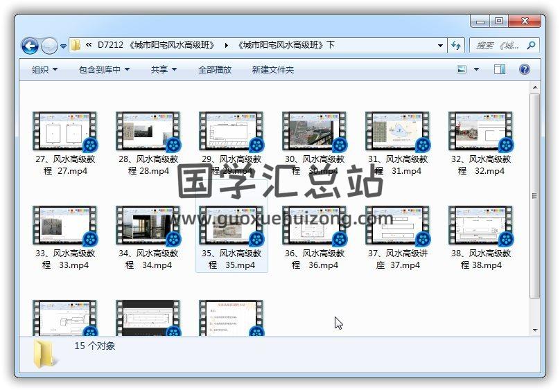Select video thumbnail 32、风水高级教程 32.mp4

coord(481,132)
